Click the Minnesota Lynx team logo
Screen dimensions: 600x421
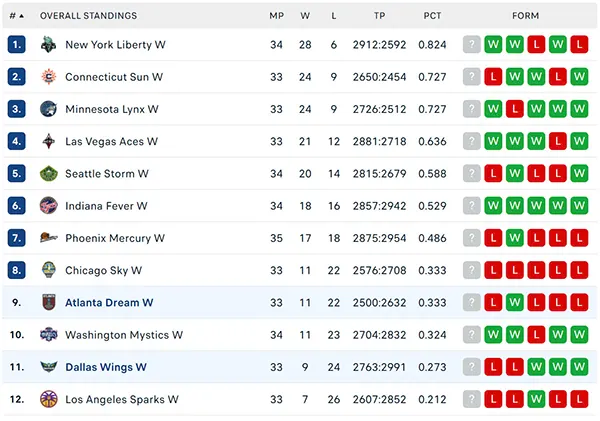(x=49, y=109)
